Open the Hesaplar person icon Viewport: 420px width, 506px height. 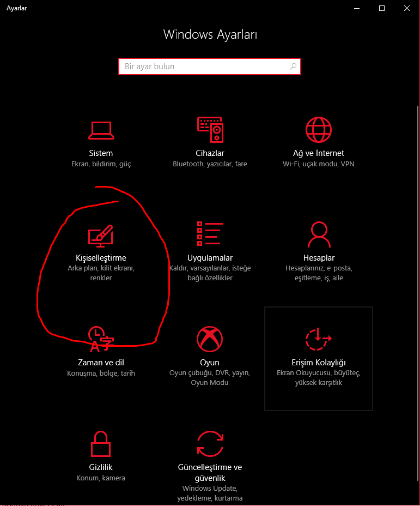pos(319,234)
